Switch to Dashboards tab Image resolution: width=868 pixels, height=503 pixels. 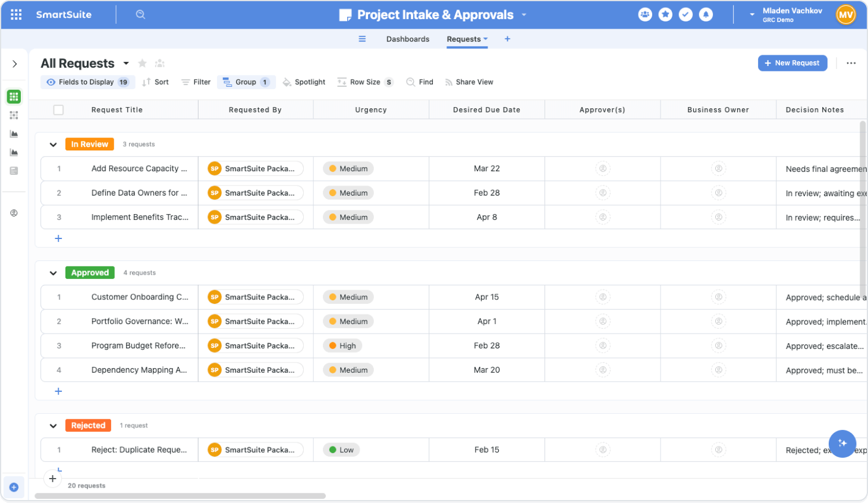(408, 39)
